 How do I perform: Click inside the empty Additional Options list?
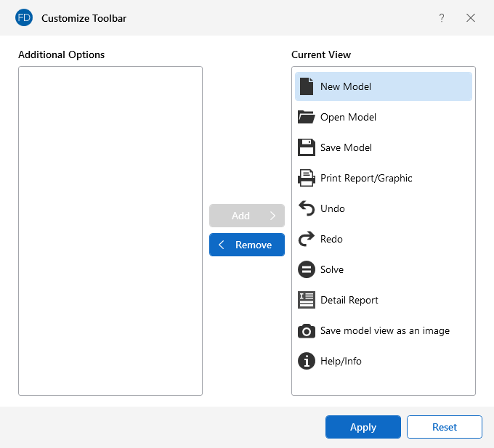click(x=110, y=231)
